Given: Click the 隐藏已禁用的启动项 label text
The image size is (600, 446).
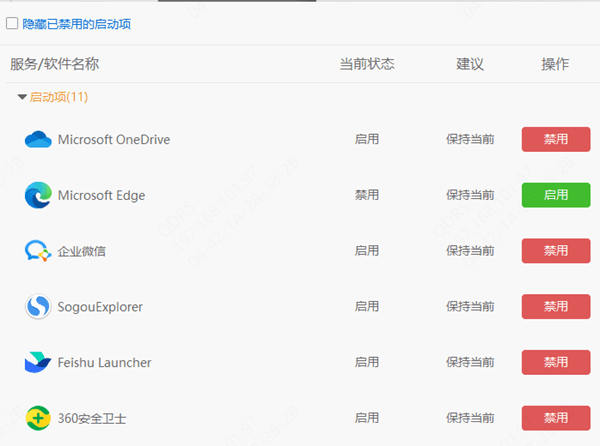Looking at the screenshot, I should (x=77, y=24).
